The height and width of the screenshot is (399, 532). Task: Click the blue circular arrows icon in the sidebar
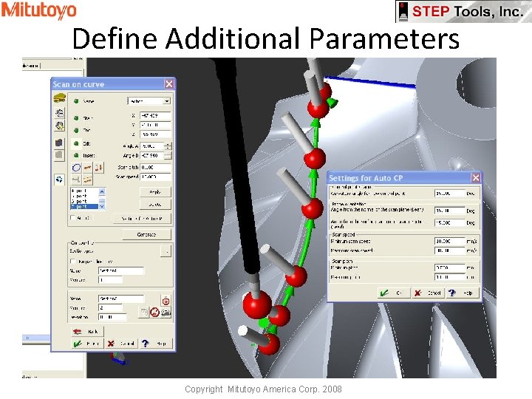pos(59,179)
